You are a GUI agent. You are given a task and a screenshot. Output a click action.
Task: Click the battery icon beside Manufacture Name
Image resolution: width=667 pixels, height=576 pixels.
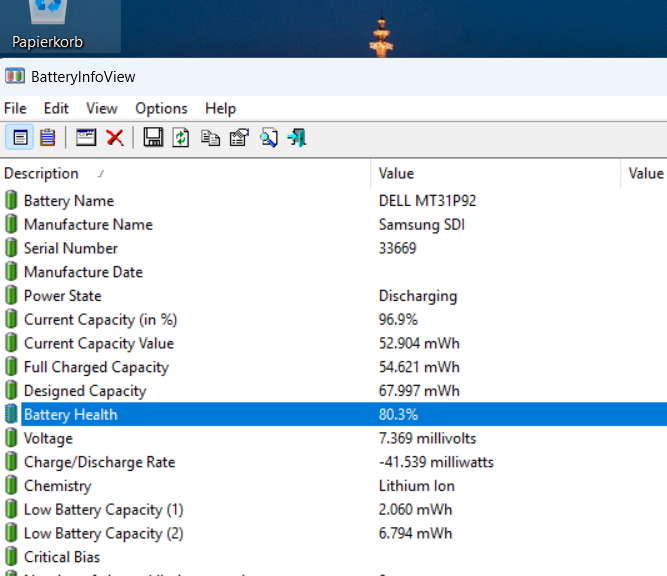[x=11, y=224]
